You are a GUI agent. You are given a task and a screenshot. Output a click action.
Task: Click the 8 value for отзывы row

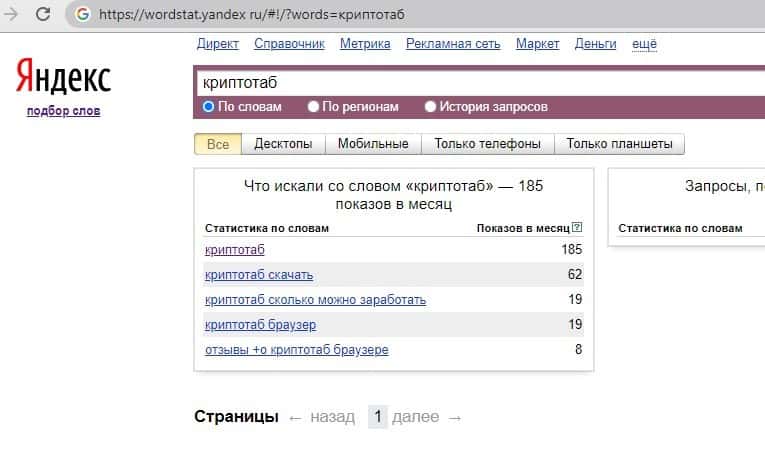579,349
